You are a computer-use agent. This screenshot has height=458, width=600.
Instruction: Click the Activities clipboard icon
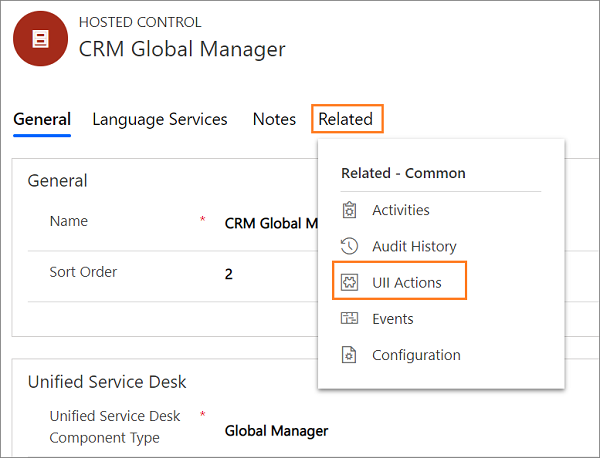(x=349, y=210)
